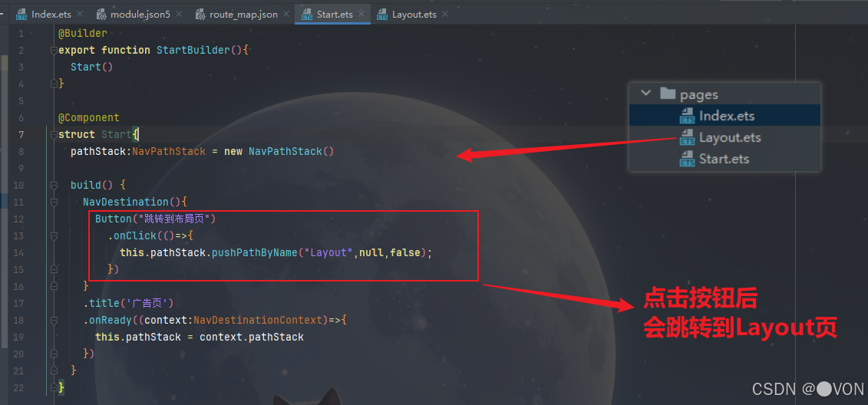868x405 pixels.
Task: Click line number 5 in the gutter
Action: click(x=21, y=100)
